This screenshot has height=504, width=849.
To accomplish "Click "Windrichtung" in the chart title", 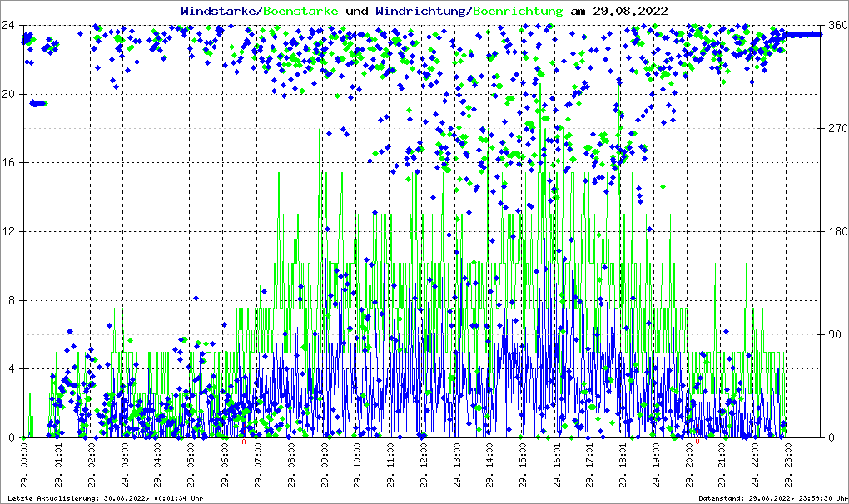I will (x=422, y=11).
